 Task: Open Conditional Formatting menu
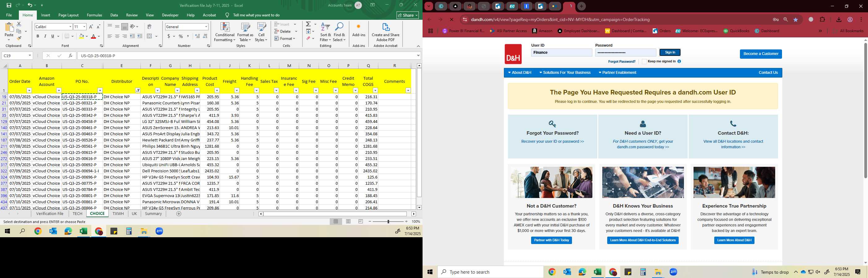(x=225, y=32)
